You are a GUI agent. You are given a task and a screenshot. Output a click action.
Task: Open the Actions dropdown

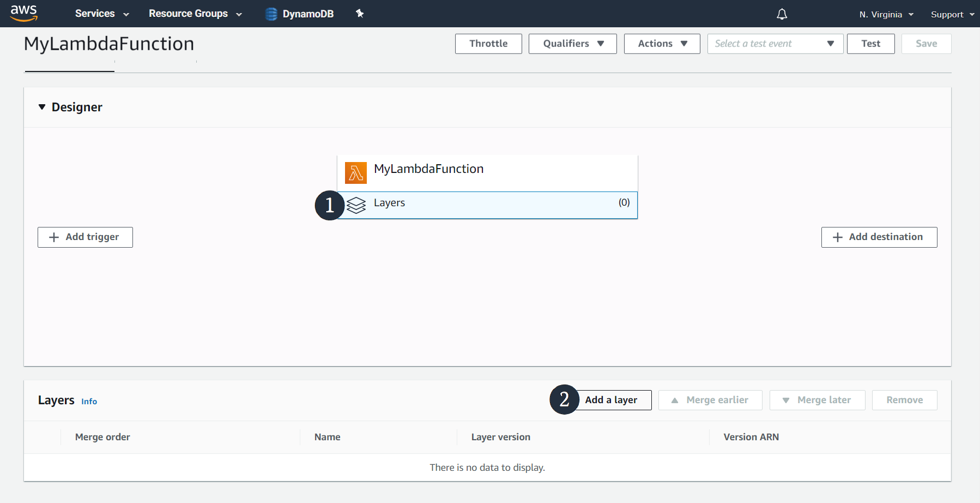point(662,44)
